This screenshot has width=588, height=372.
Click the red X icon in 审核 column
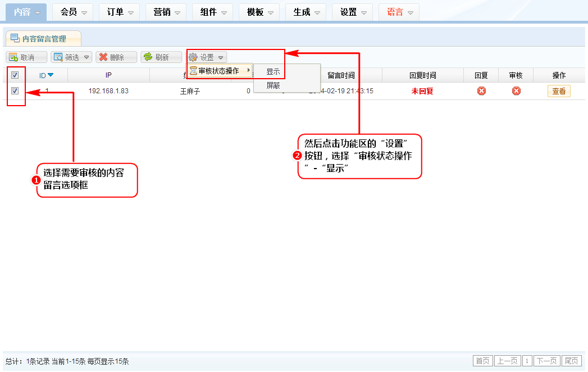[x=516, y=91]
